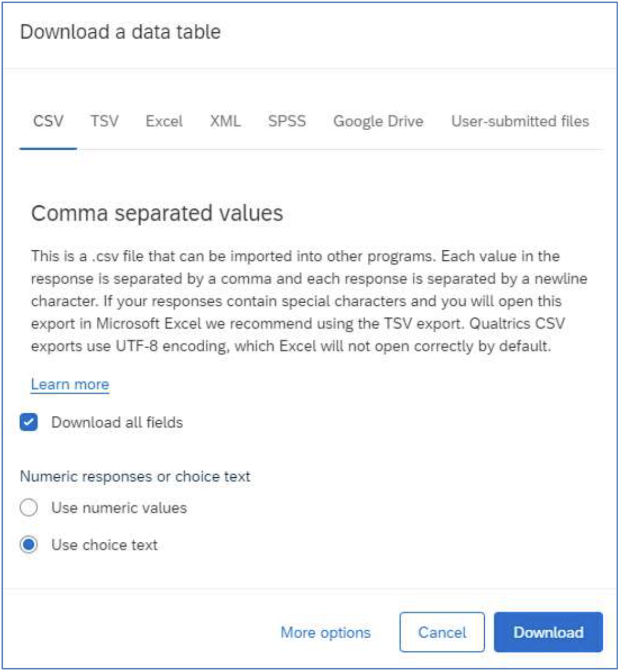Click the Comma separated values heading
The width and height of the screenshot is (621, 672).
(157, 213)
